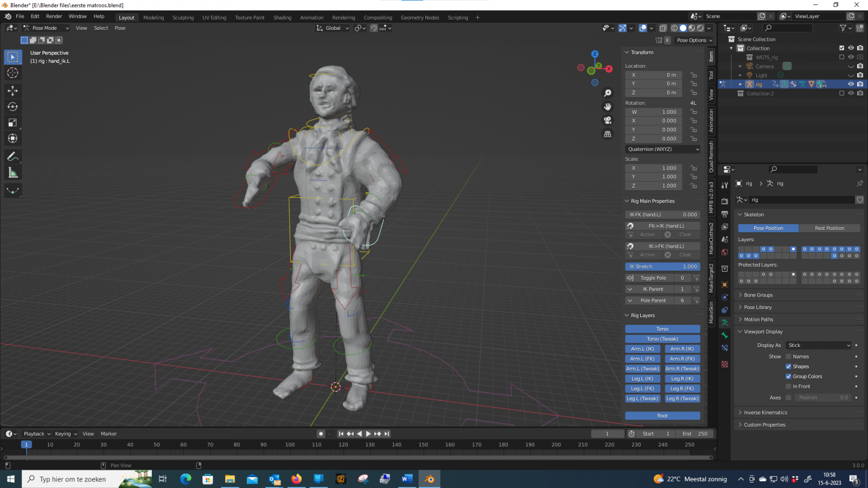Toggle camera view icon
868x488 pixels.
(608, 120)
